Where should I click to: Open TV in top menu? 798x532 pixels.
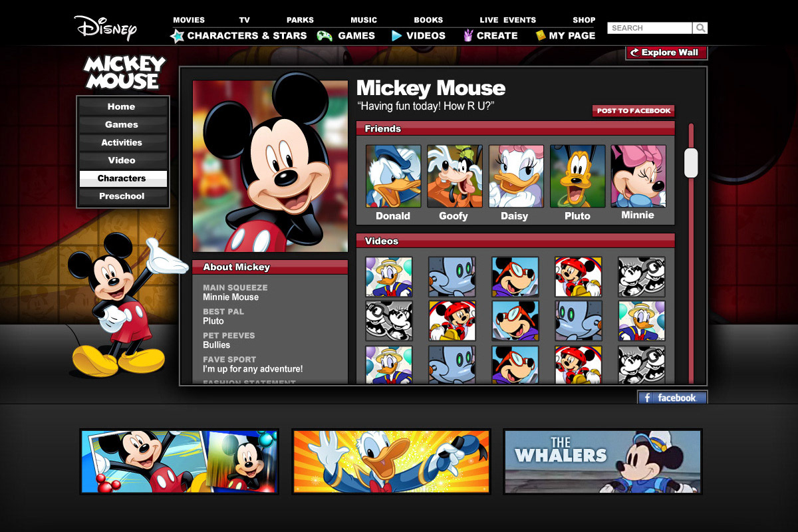[x=245, y=20]
